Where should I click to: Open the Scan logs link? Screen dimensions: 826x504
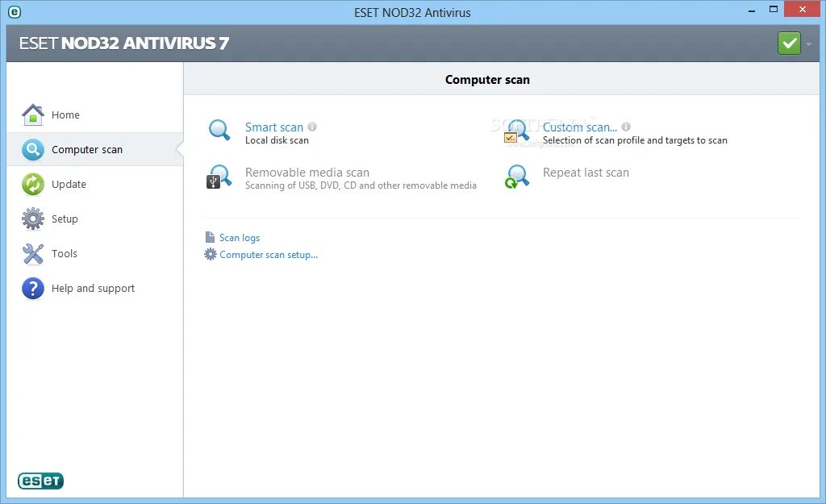[x=240, y=238]
